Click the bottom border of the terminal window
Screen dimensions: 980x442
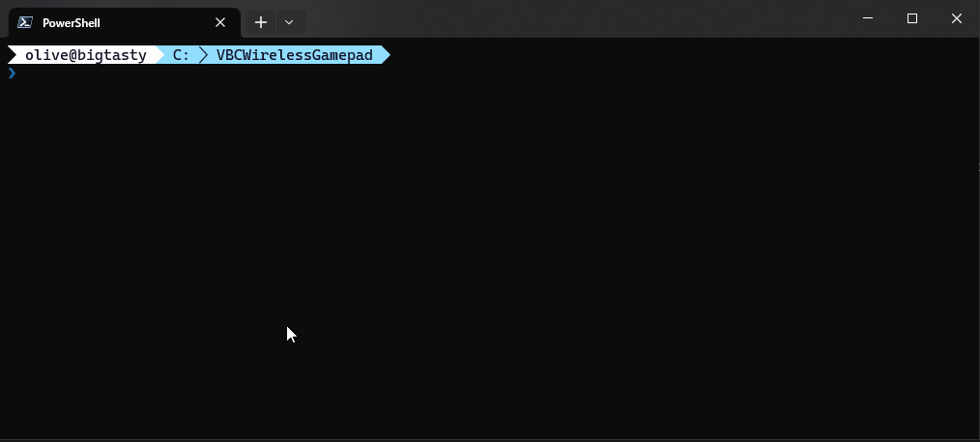coord(490,440)
